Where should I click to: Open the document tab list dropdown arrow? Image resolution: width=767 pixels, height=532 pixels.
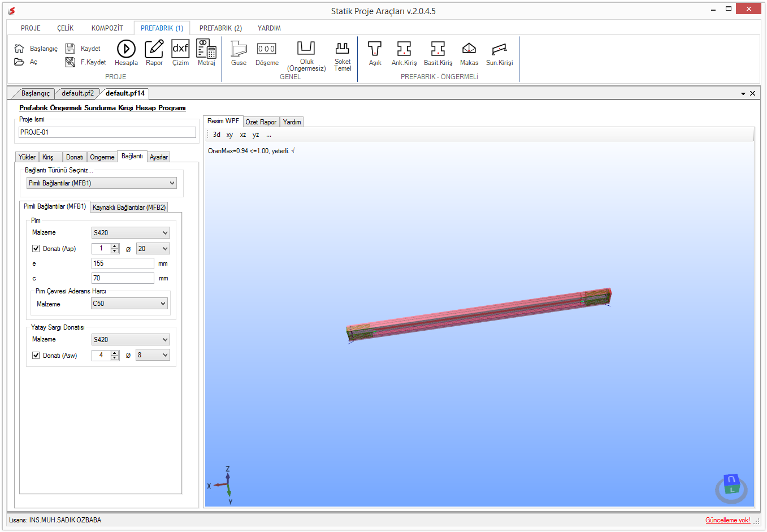743,94
